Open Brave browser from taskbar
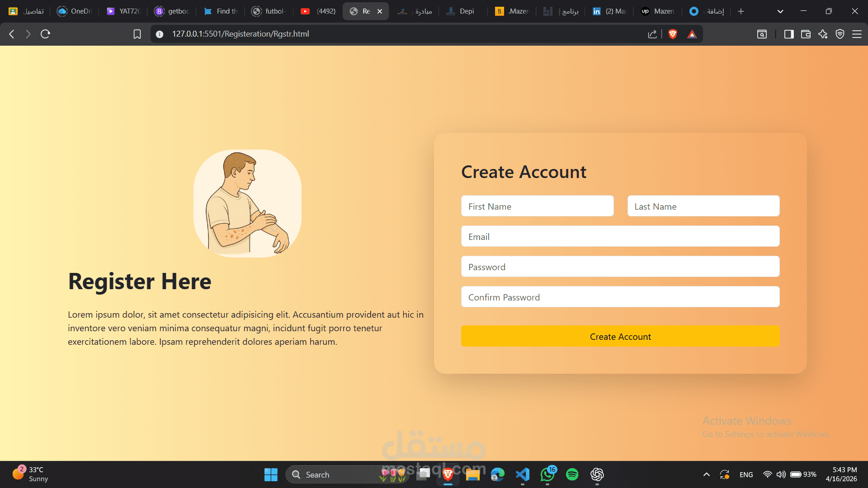The width and height of the screenshot is (868, 488). coord(448,474)
